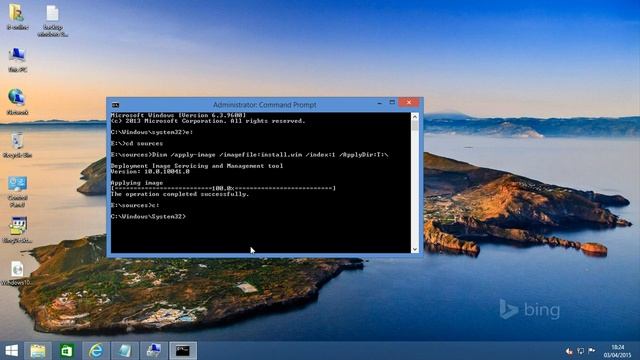Select the desktop icon above the Windows10 icon
This screenshot has height=360, width=640.
point(17,230)
